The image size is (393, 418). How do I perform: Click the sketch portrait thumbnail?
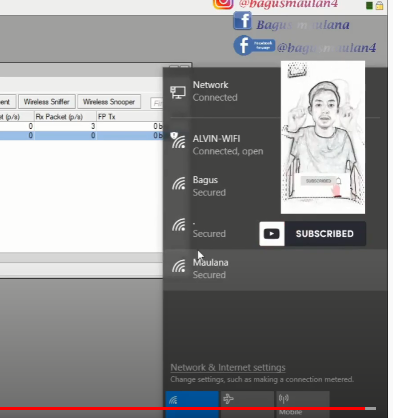[x=323, y=137]
